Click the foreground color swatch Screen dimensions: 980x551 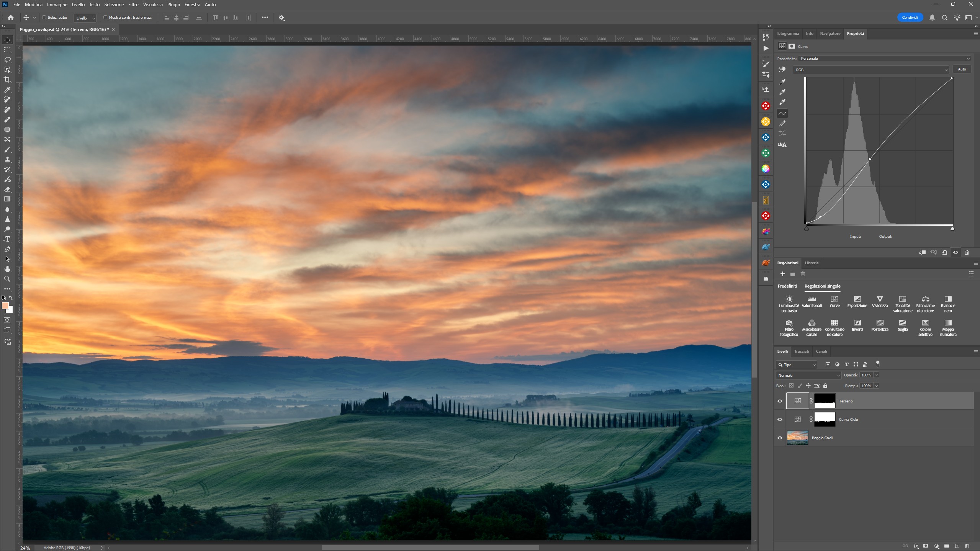point(5,305)
